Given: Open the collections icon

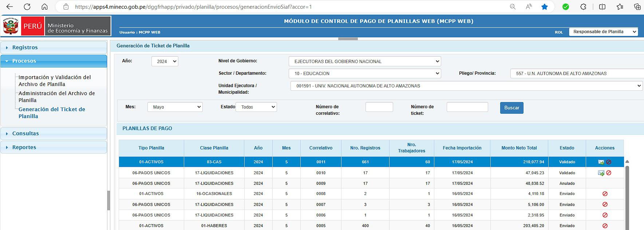Looking at the screenshot, I should coord(637,7).
